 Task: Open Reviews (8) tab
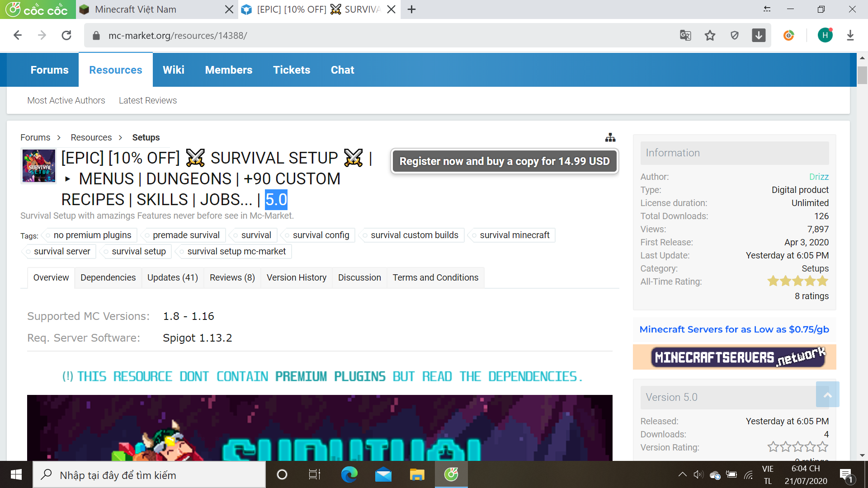point(232,277)
